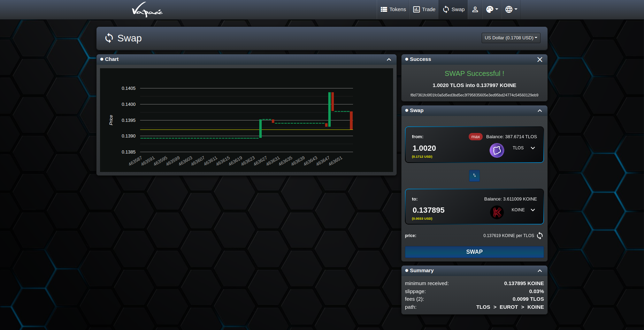Collapse the Swap panel
Image resolution: width=644 pixels, height=330 pixels.
pyautogui.click(x=540, y=111)
